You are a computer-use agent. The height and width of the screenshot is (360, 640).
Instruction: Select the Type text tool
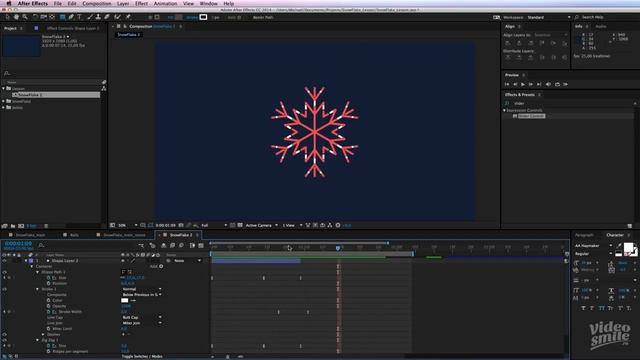(80, 17)
